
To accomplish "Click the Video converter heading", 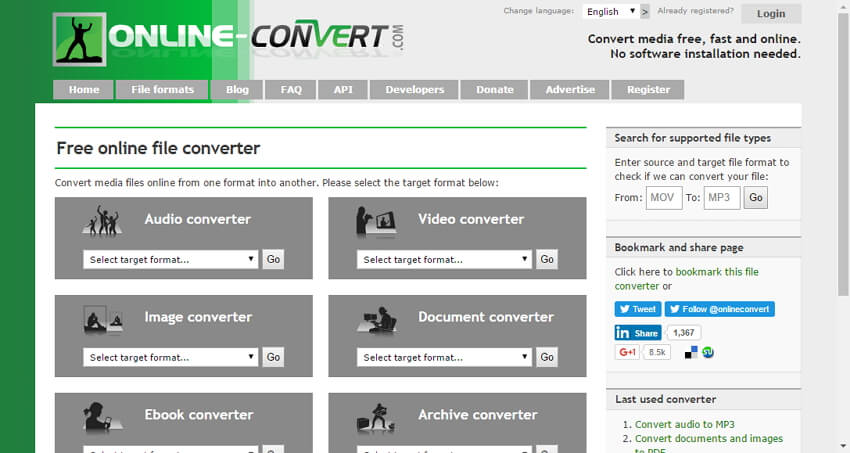I will [471, 219].
